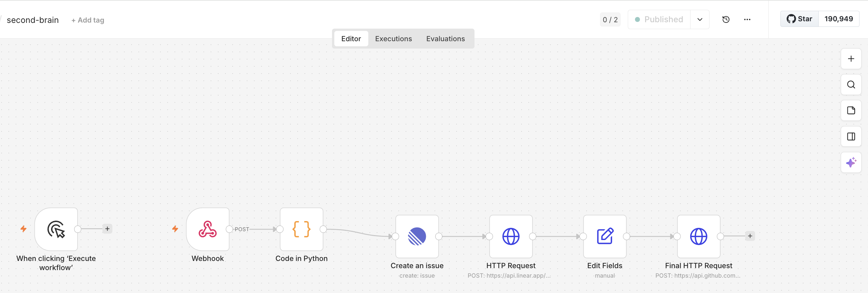Screen dimensions: 868x293
Task: Click the 'POST: https://api.linear.app/...' subtitle
Action: [509, 275]
